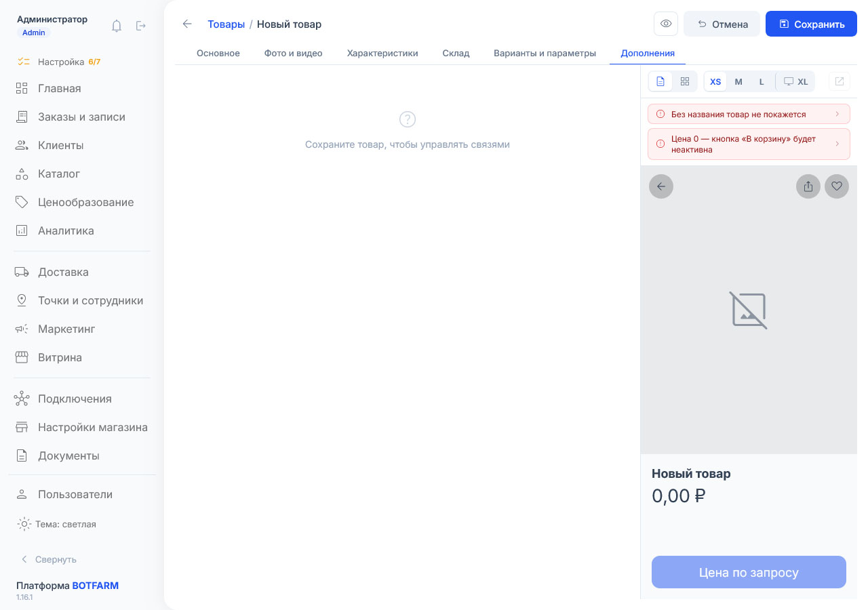This screenshot has width=868, height=610.
Task: Click the Admin role badge
Action: point(34,33)
